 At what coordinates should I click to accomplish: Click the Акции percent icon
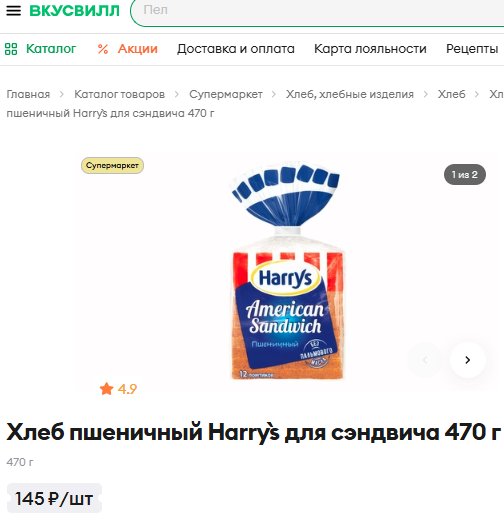pyautogui.click(x=103, y=49)
